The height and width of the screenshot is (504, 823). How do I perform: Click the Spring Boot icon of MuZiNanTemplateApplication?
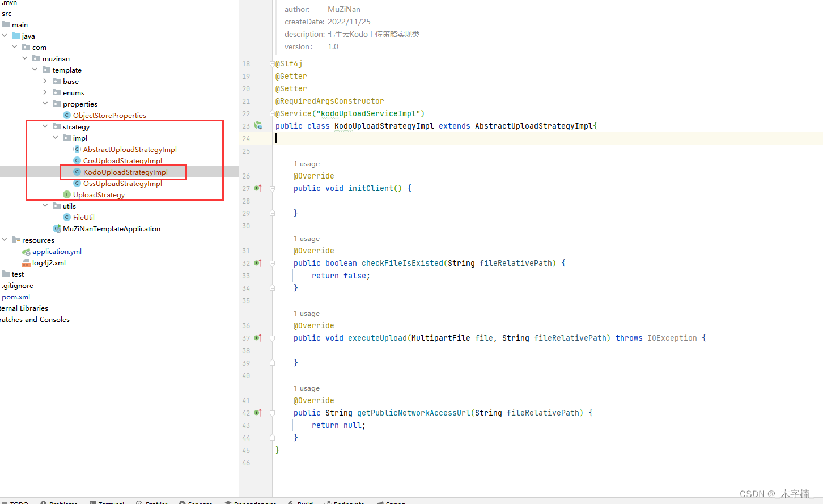57,228
